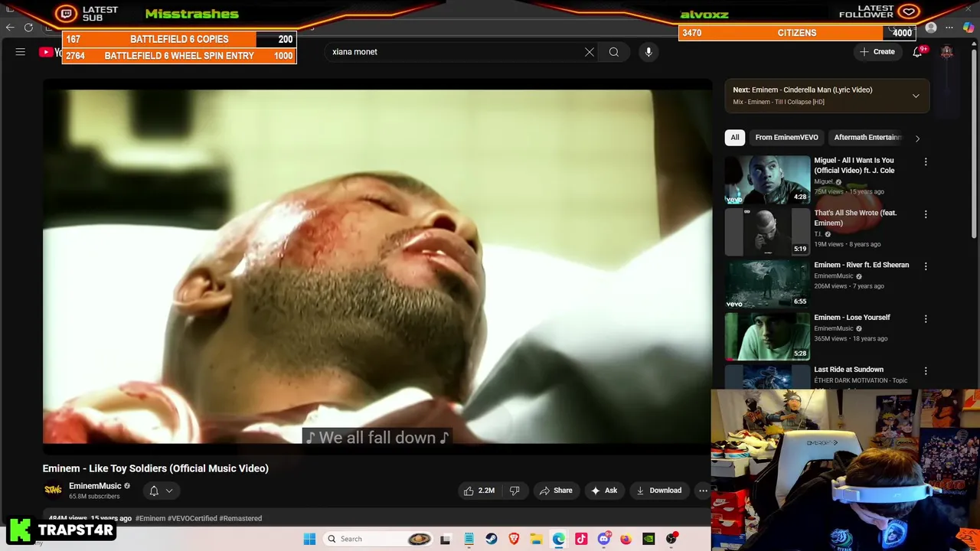Reload the page with the refresh icon
Image resolution: width=980 pixels, height=551 pixels.
(28, 28)
